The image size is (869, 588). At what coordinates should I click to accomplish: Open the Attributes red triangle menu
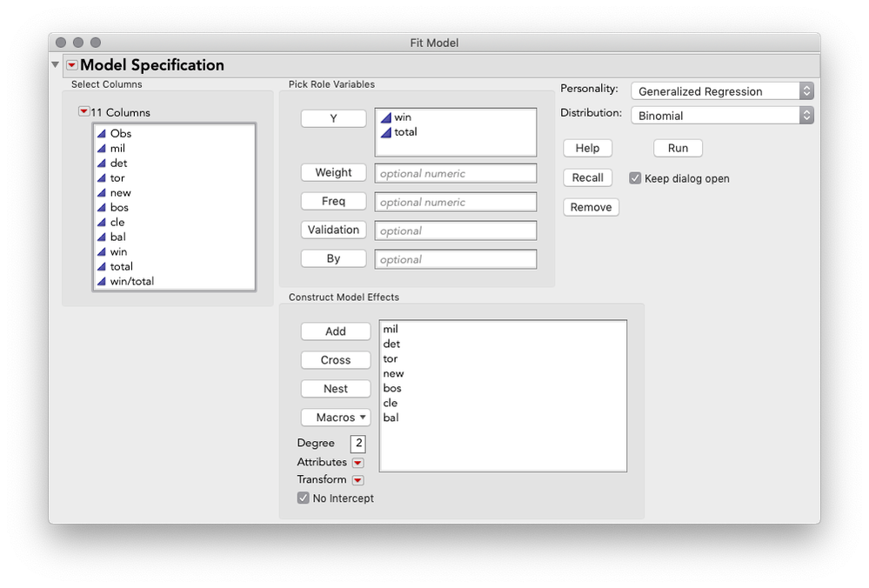[x=358, y=463]
